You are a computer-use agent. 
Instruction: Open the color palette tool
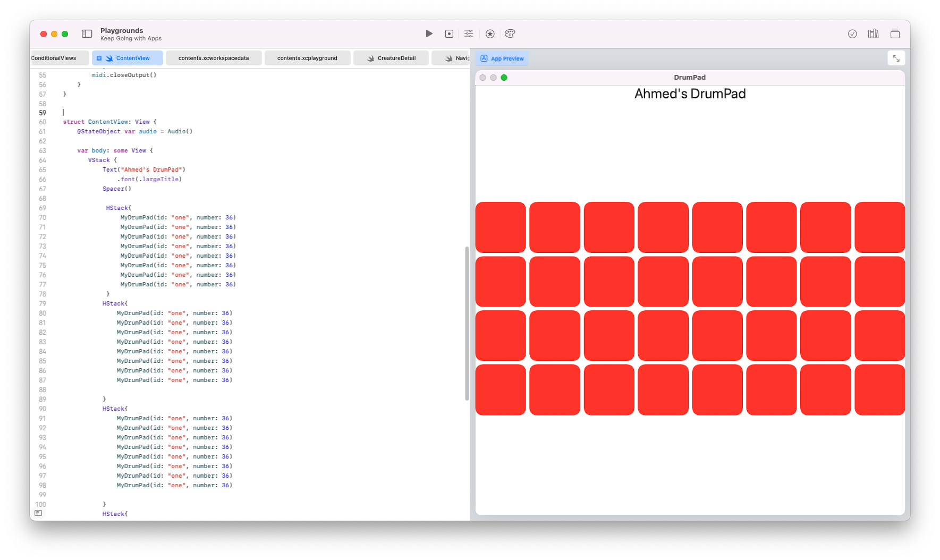click(510, 33)
